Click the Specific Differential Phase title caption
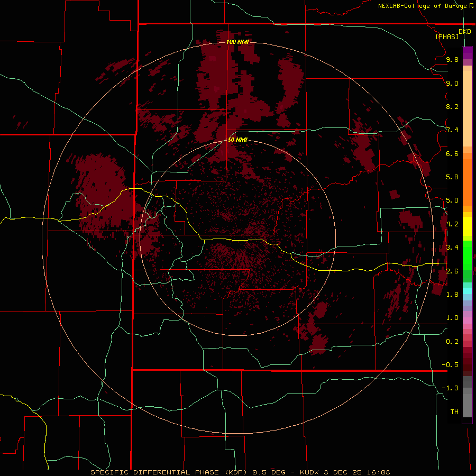This screenshot has height=476, width=476. [240, 472]
